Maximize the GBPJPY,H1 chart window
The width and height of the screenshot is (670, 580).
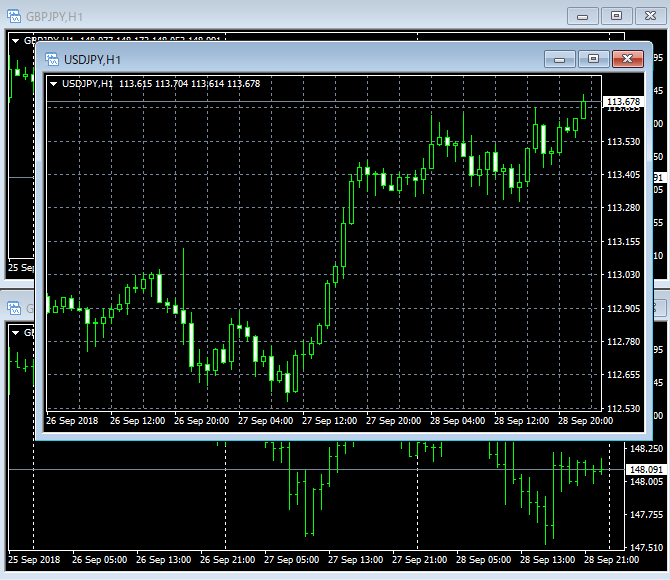[x=617, y=15]
